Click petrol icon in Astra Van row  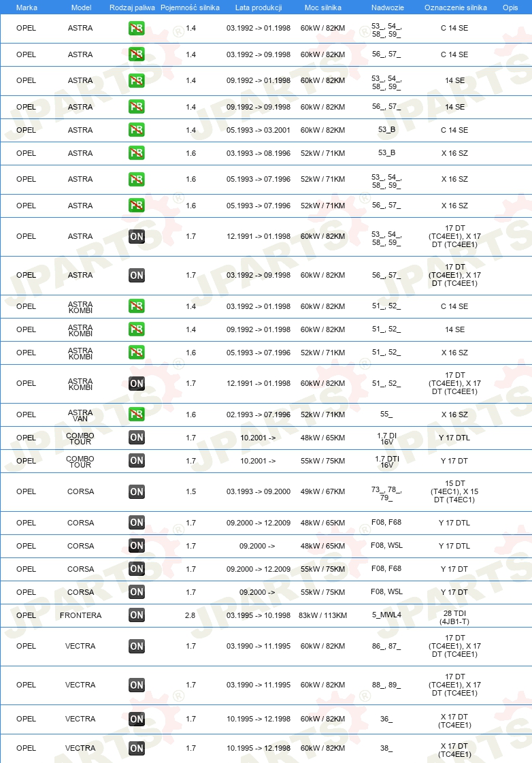[137, 415]
